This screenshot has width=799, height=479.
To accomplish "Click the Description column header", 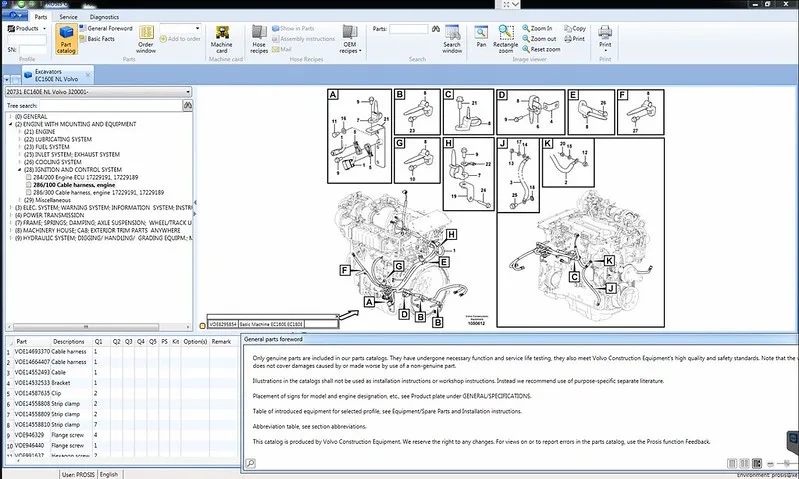I will coord(68,341).
